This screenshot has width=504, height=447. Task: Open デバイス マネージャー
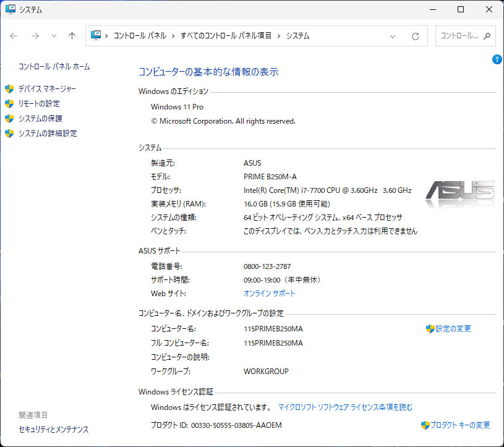[x=47, y=88]
